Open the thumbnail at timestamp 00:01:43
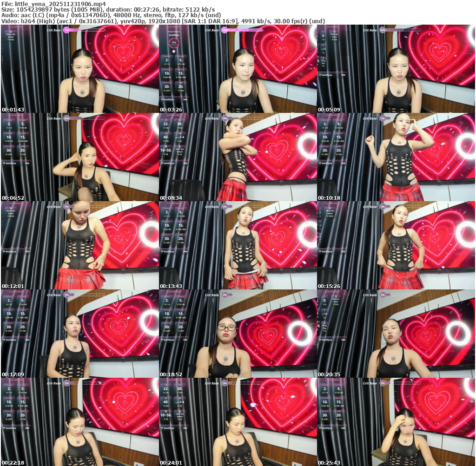 coord(79,69)
